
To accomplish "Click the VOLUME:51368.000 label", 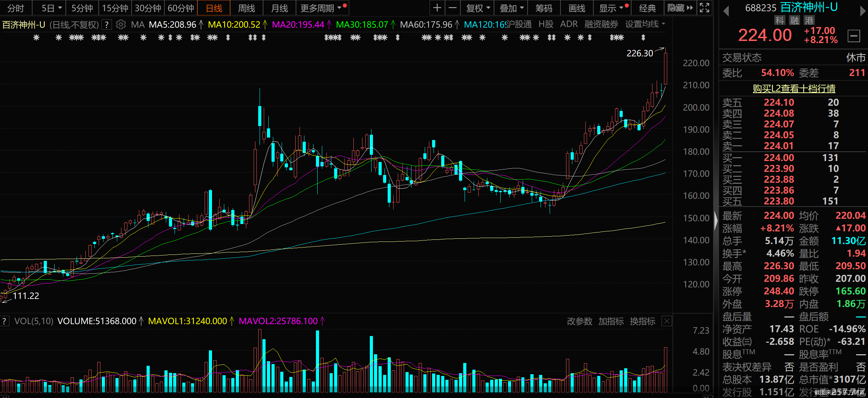I will [x=97, y=321].
